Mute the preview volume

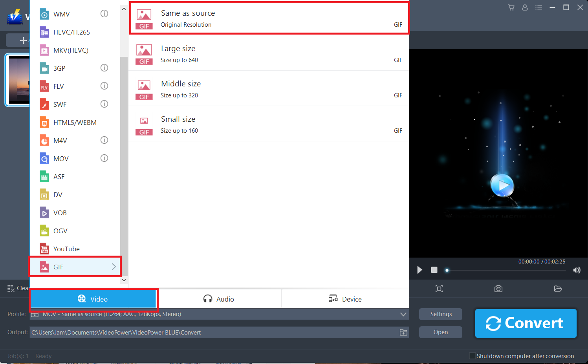pyautogui.click(x=577, y=270)
